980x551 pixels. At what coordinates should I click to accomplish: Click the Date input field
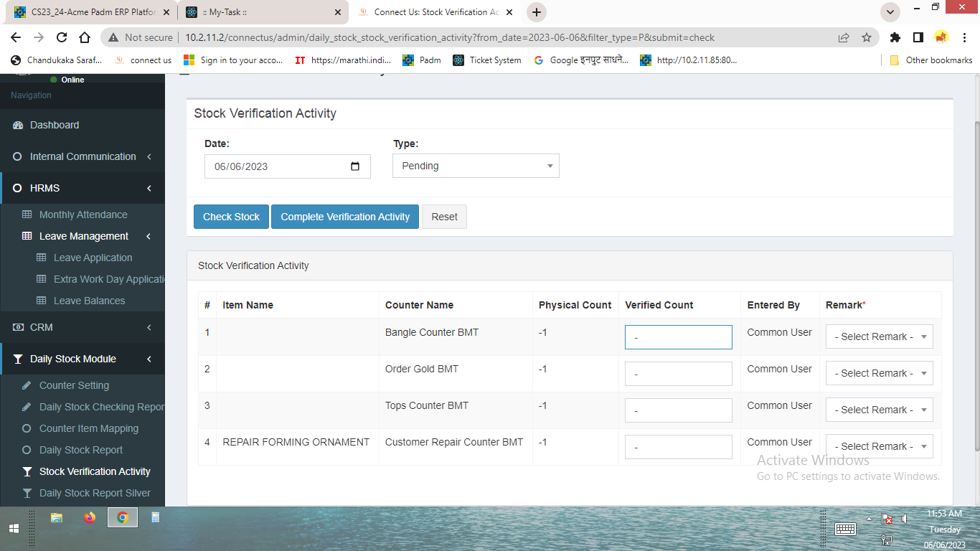(x=288, y=166)
